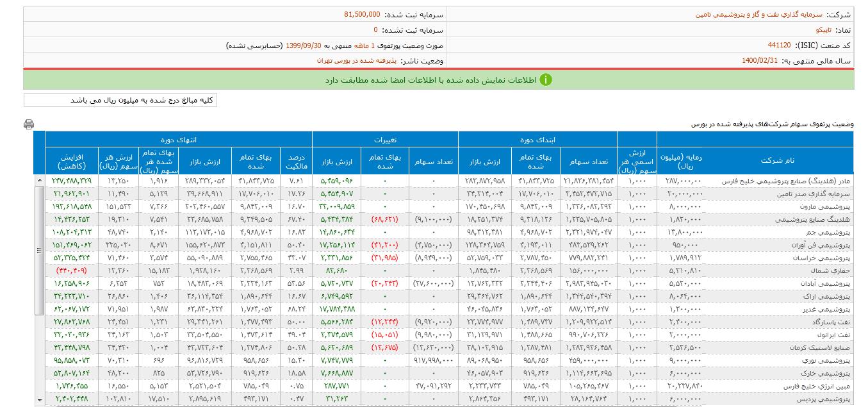
Task: Click the 'تعداد سهام' header under ابتدای دوره
Action: tap(588, 161)
